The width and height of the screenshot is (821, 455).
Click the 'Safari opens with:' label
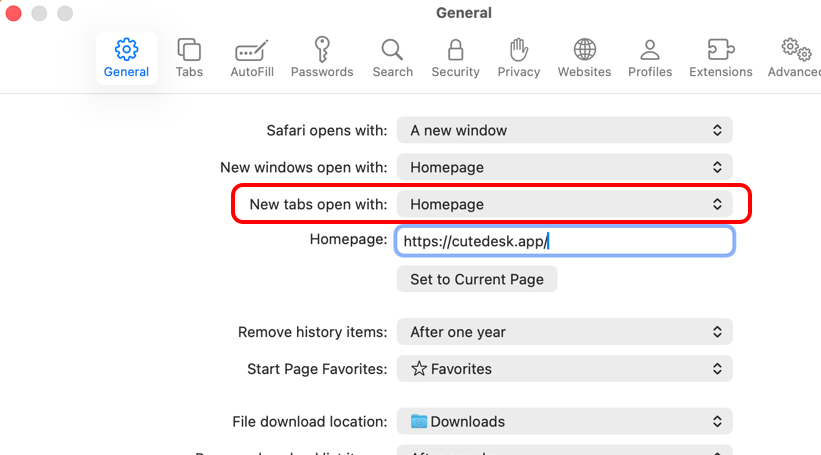point(327,130)
